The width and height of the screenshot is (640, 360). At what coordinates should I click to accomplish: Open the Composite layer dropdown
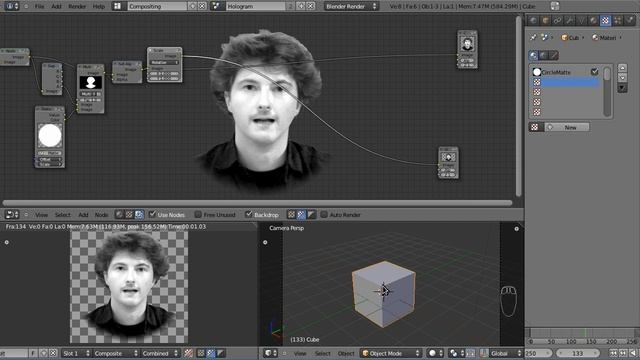click(116, 353)
